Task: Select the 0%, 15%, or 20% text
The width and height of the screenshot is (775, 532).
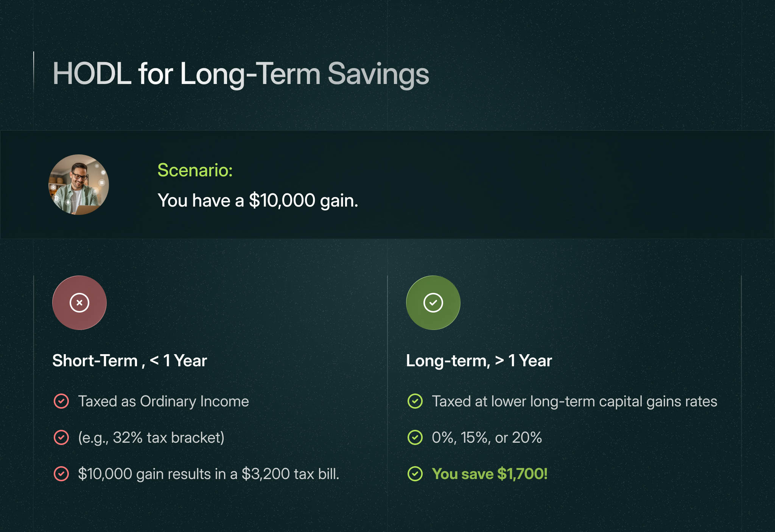Action: pos(487,438)
